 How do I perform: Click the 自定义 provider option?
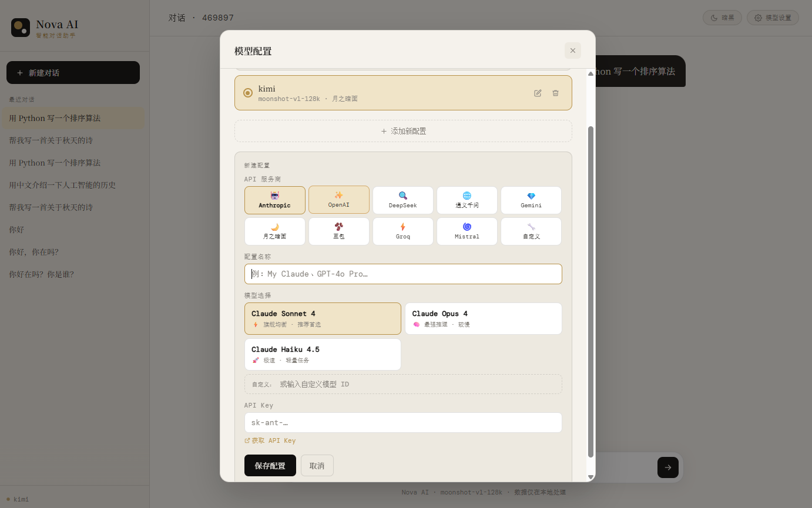tap(531, 231)
